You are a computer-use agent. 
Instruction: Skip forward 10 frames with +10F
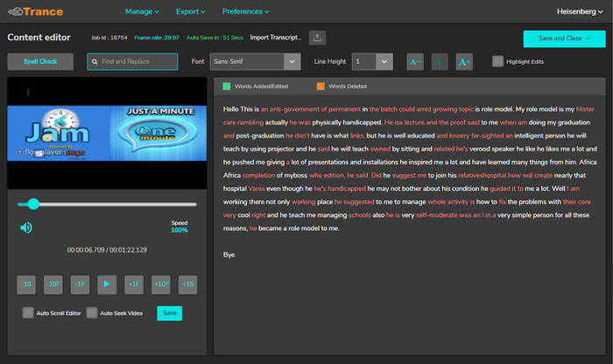coord(160,284)
